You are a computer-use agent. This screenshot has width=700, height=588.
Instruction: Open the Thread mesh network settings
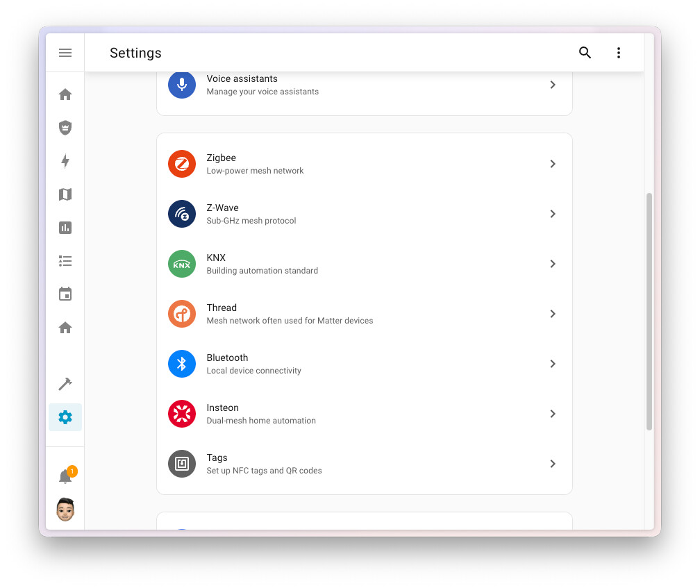coord(365,314)
